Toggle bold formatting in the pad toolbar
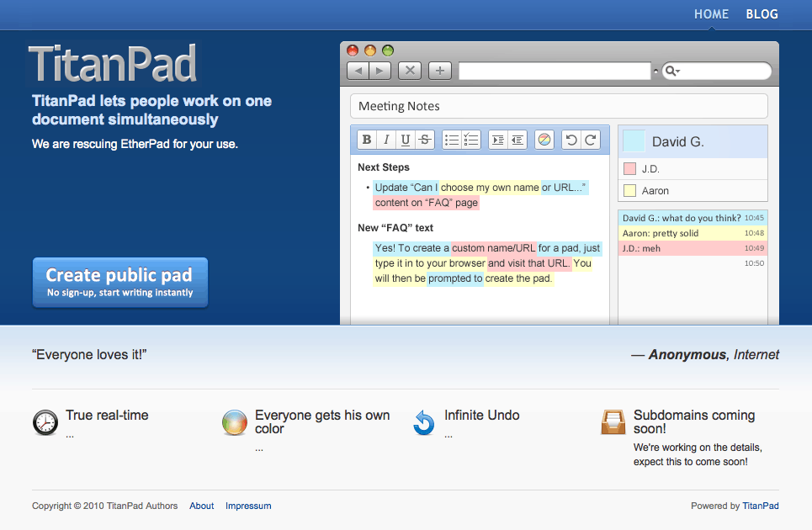Viewport: 812px width, 530px height. click(367, 140)
